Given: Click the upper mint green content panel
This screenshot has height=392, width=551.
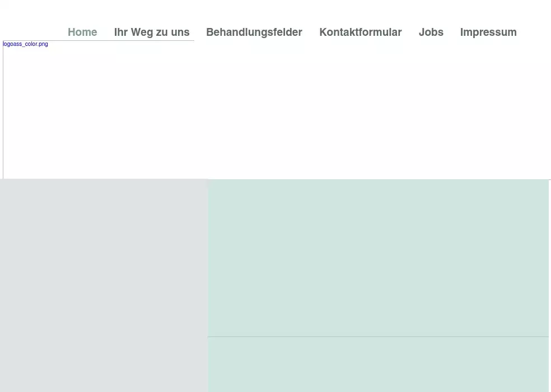Looking at the screenshot, I should point(378,258).
